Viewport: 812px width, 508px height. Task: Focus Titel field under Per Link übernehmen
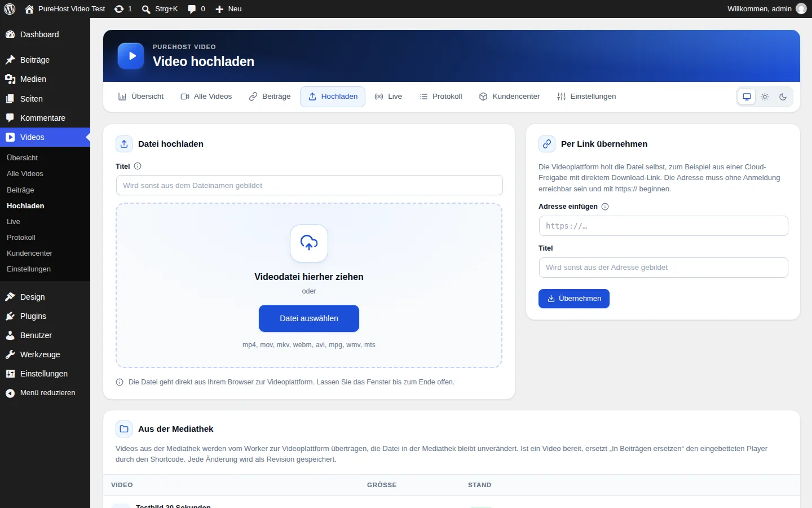[663, 268]
